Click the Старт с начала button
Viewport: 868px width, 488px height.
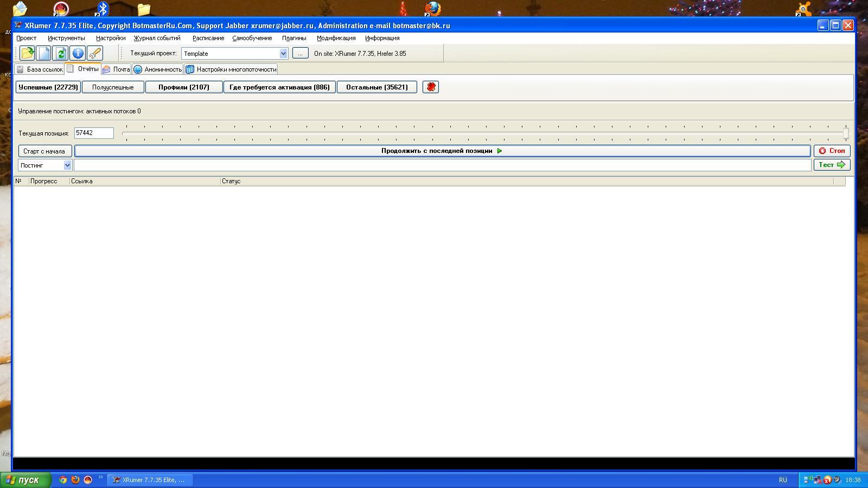44,151
